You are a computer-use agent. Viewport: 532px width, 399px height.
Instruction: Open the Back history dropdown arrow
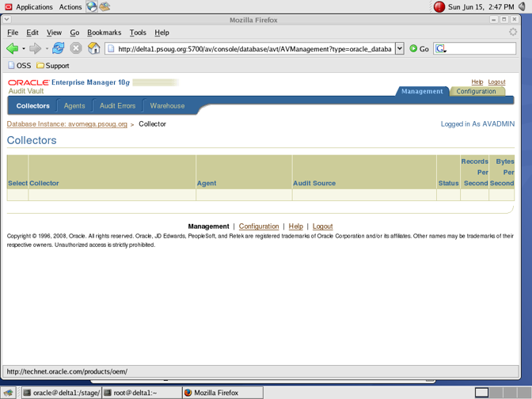[x=24, y=48]
